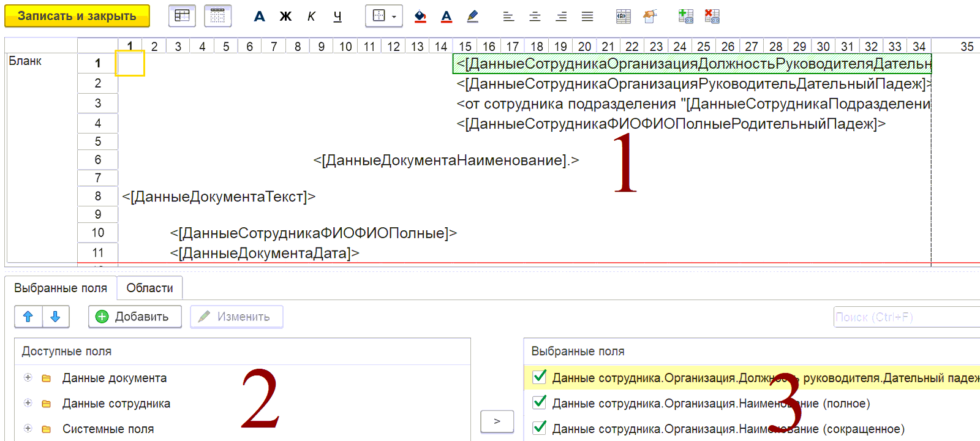Expand the 'Данные сотрудника' folder
980x441 pixels.
coord(28,403)
